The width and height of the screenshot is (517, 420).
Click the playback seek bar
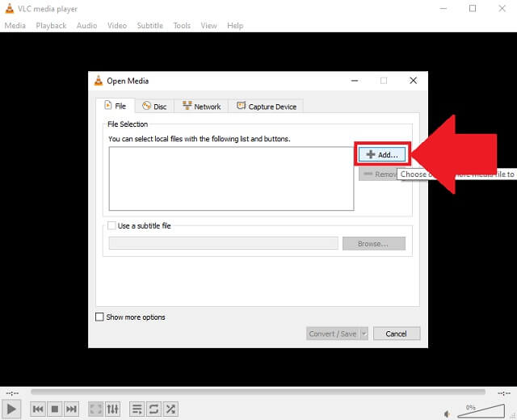258,392
